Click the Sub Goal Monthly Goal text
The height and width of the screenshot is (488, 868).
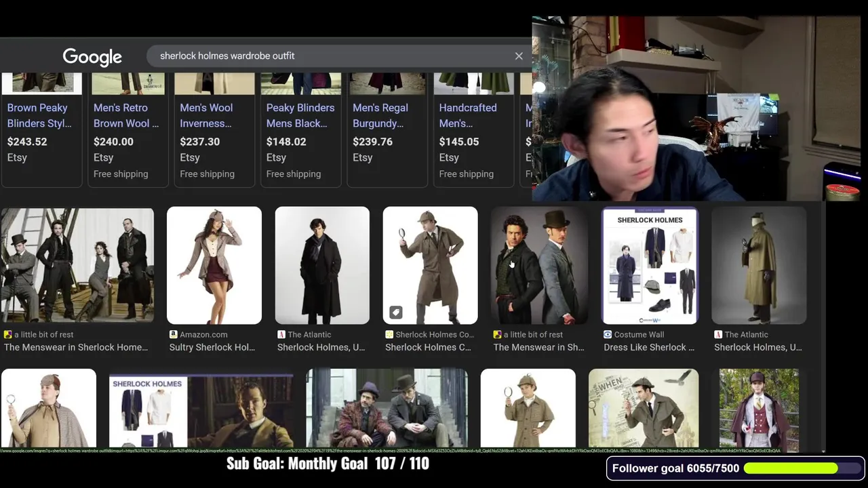pyautogui.click(x=328, y=464)
